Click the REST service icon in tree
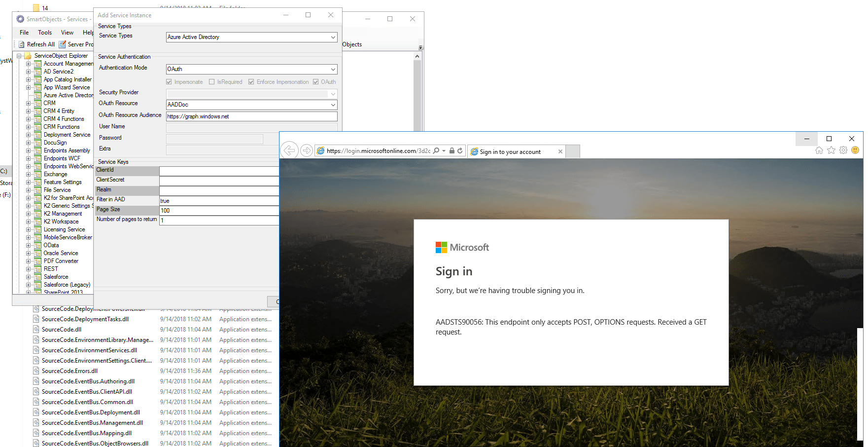 click(38, 269)
